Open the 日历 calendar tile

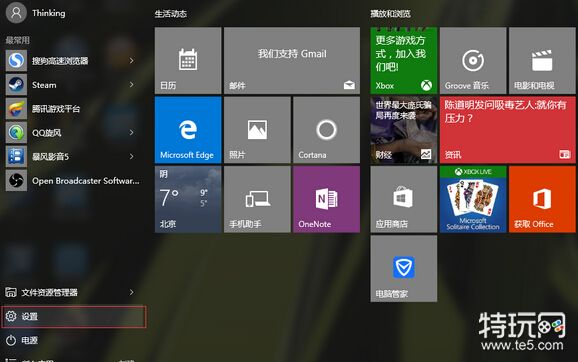point(188,60)
